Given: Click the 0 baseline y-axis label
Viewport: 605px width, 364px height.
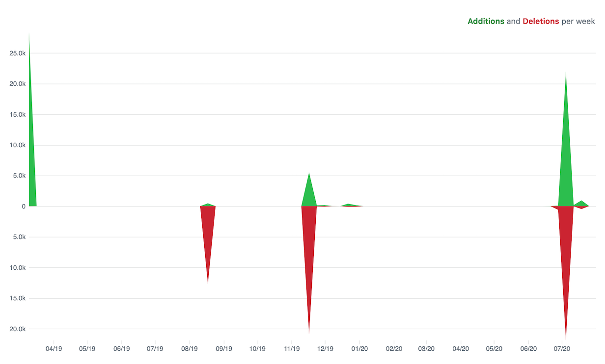Looking at the screenshot, I should [x=23, y=207].
